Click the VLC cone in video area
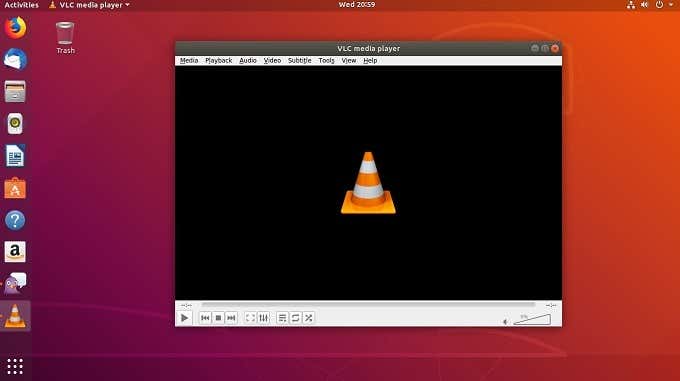Image resolution: width=680 pixels, height=381 pixels. point(368,182)
